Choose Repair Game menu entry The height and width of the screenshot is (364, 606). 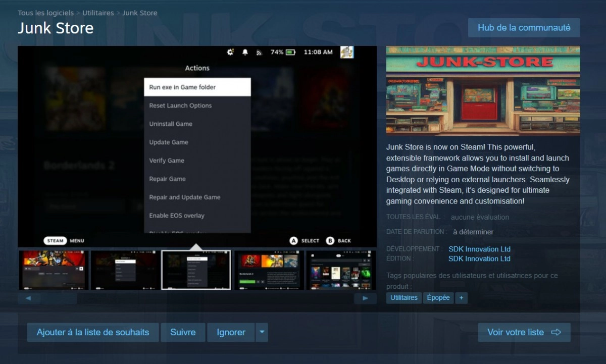click(197, 179)
